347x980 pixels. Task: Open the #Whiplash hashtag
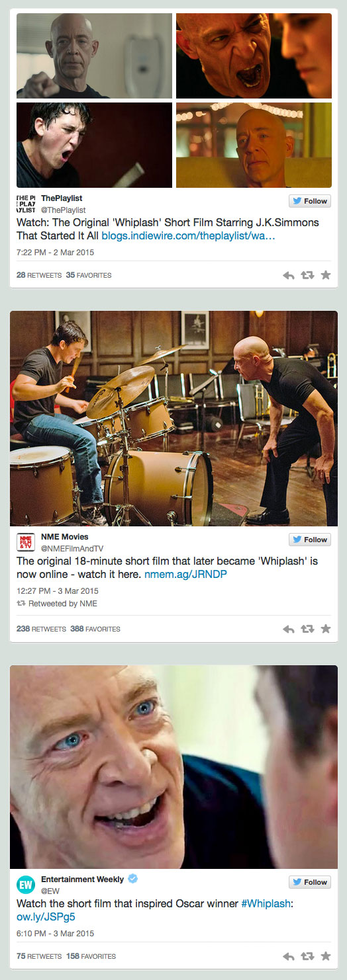pos(268,904)
